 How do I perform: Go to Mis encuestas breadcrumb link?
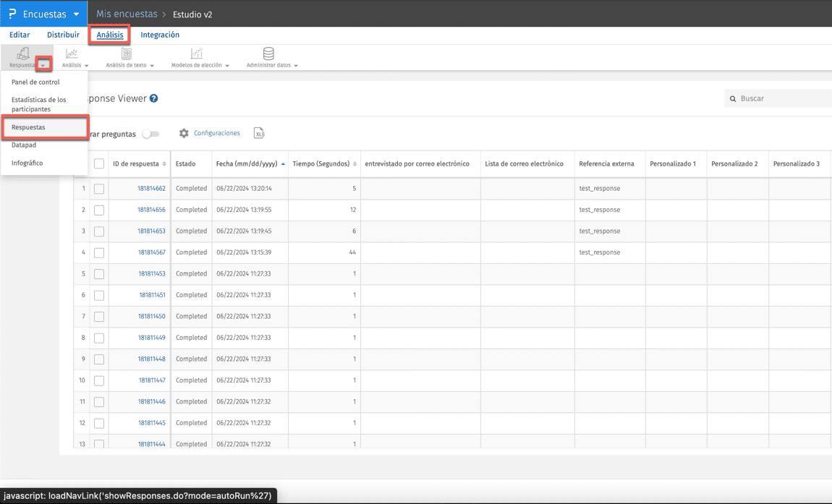click(126, 14)
